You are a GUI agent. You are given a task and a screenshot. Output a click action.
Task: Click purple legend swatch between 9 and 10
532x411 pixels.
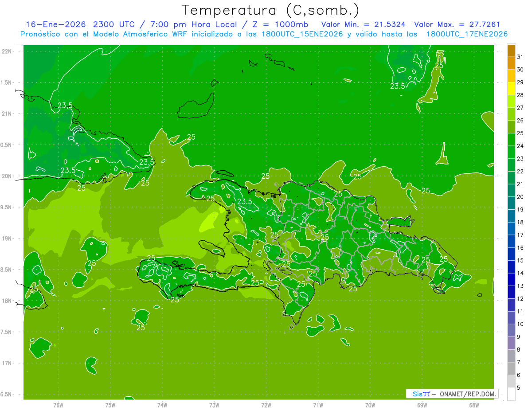[512, 330]
